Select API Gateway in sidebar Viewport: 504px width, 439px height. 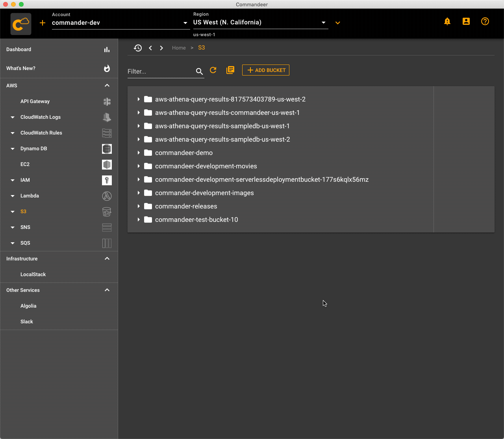click(35, 101)
